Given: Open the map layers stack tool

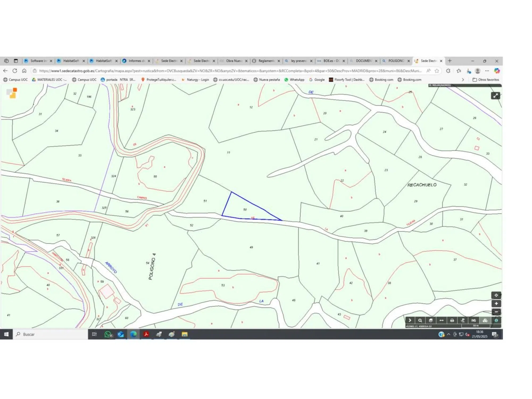Looking at the screenshot, I should (x=431, y=321).
